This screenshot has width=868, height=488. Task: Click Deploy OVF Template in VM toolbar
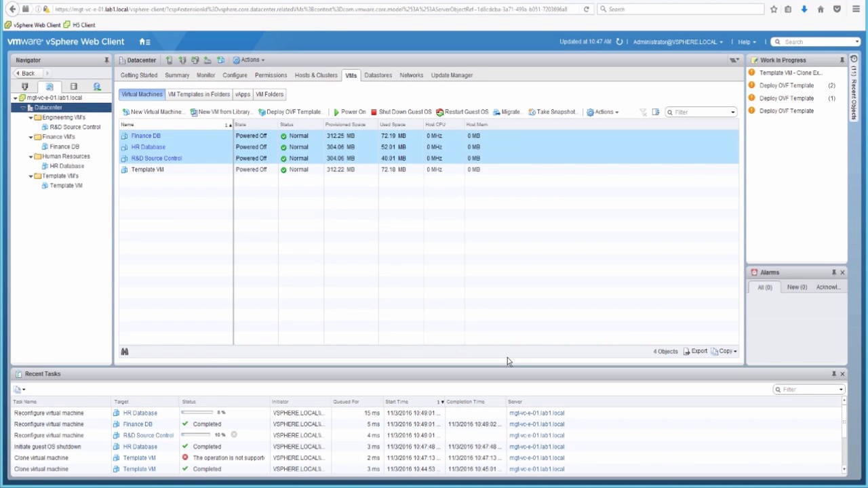point(290,112)
